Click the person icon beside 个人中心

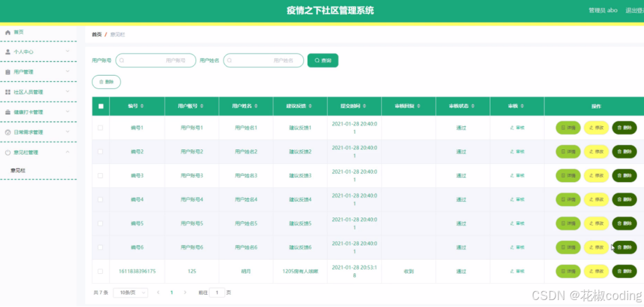[x=8, y=52]
